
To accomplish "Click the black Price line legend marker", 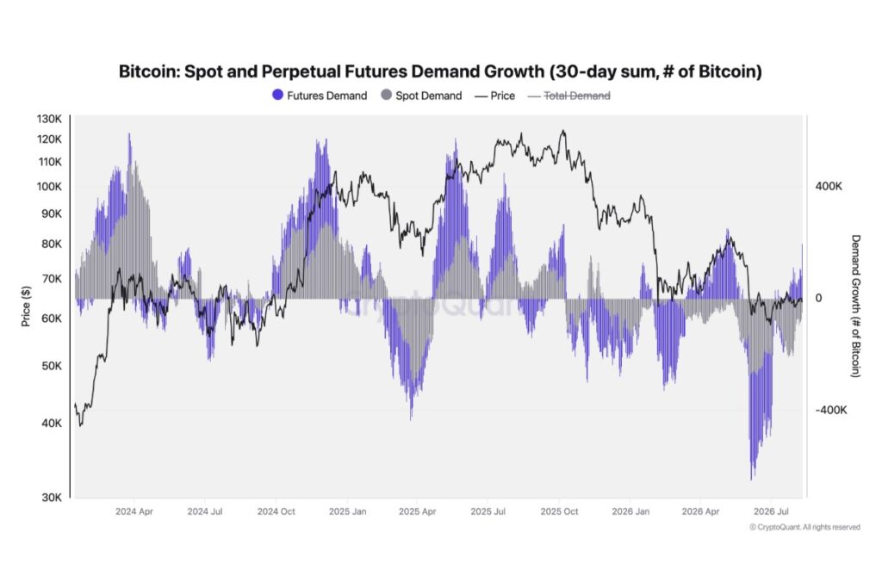I will [x=481, y=96].
